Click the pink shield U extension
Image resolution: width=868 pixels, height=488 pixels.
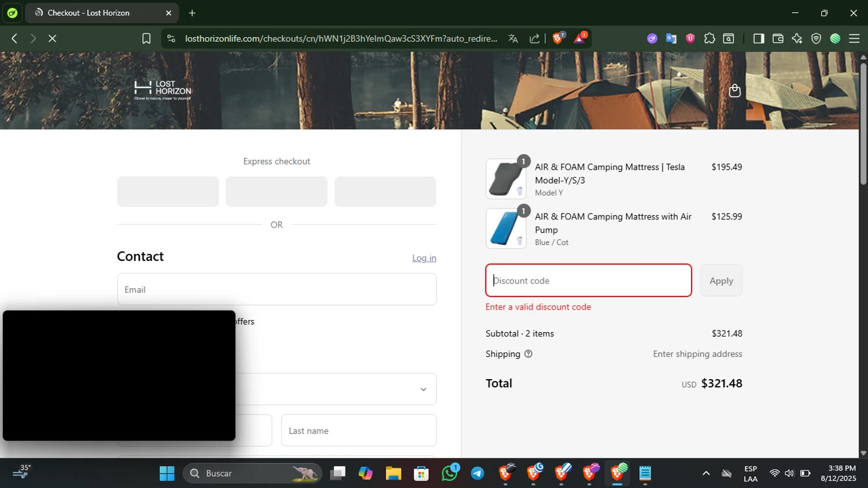tap(690, 38)
